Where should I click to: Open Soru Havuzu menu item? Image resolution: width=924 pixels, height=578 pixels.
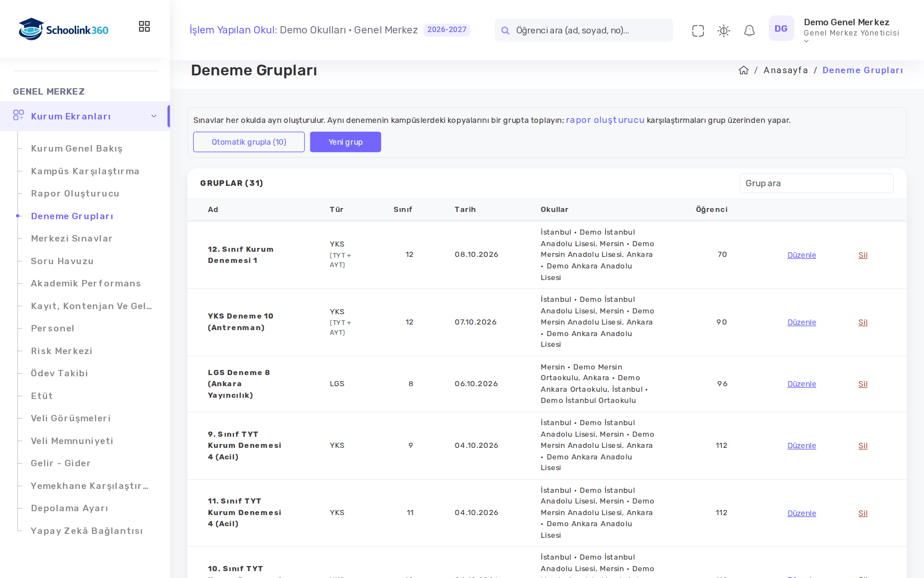click(62, 261)
